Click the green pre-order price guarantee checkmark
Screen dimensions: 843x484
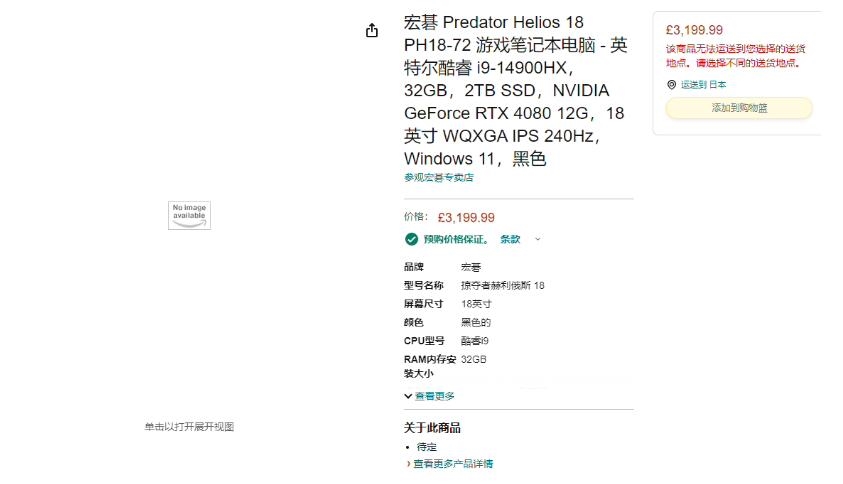coord(411,239)
